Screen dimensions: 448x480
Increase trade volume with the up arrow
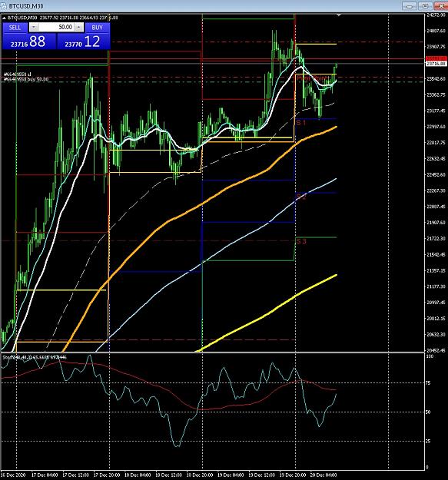(x=78, y=27)
